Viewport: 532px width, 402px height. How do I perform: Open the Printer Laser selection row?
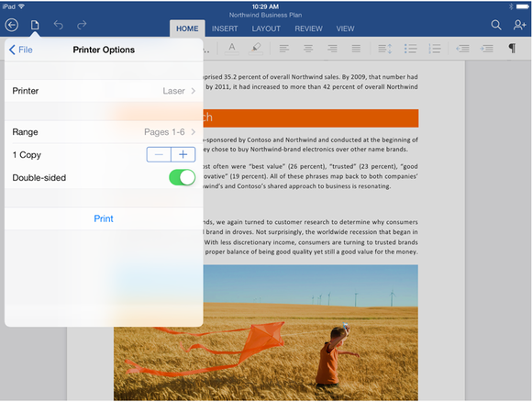[104, 91]
